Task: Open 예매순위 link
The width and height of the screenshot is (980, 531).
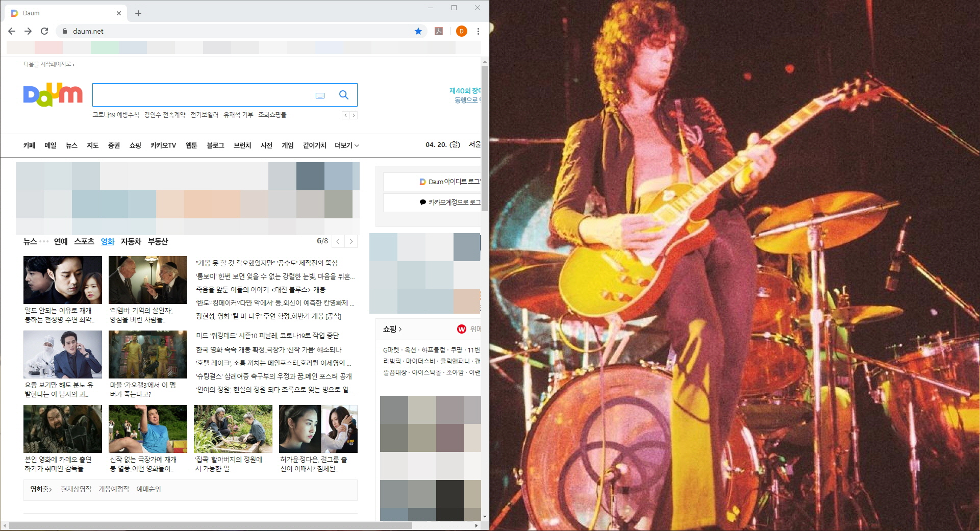Action: 148,489
